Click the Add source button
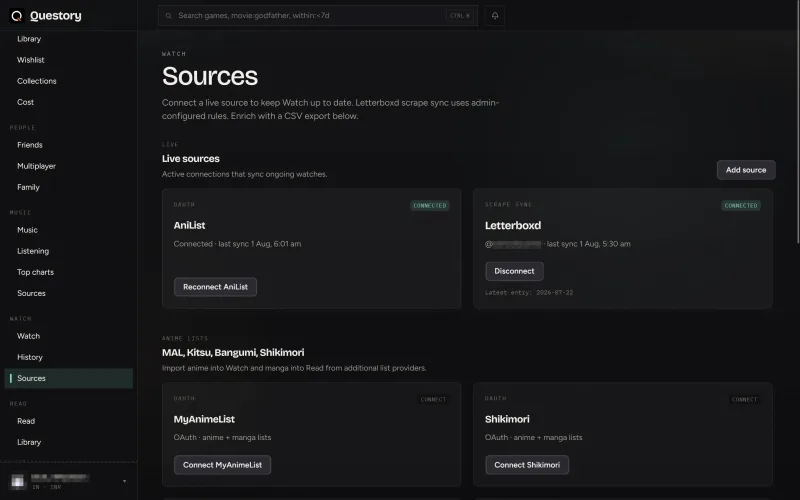 [746, 170]
